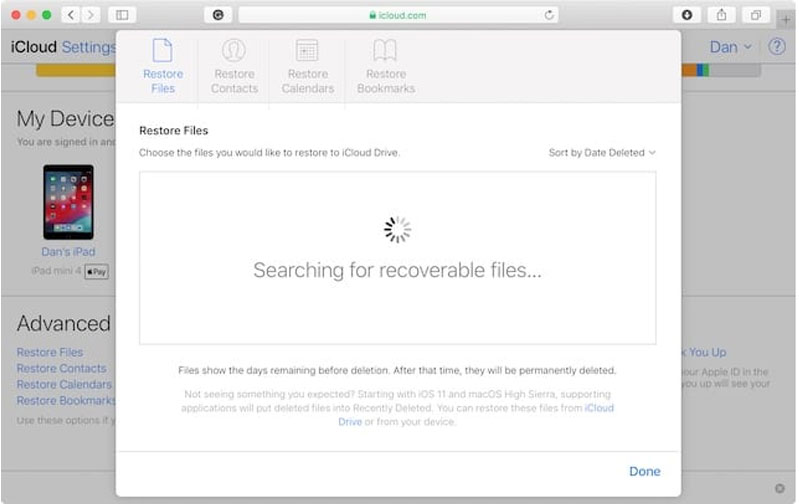Viewport: 799px width, 504px height.
Task: Reload the page with the refresh icon
Action: (x=550, y=15)
